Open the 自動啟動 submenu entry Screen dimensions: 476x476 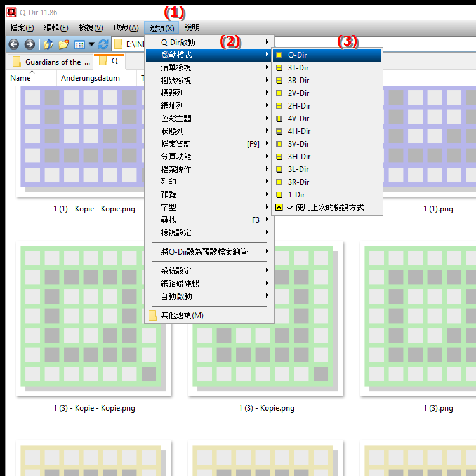(209, 296)
